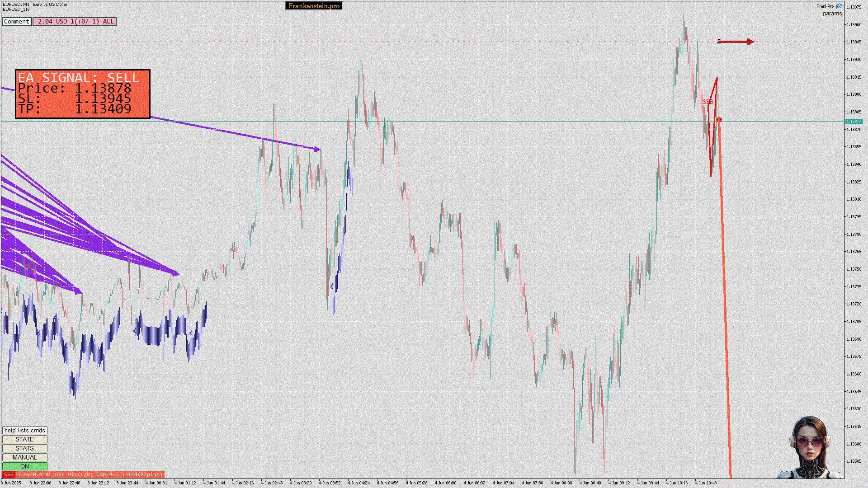Click the skull stop-loss marker icon
This screenshot has height=488, width=868.
(719, 42)
